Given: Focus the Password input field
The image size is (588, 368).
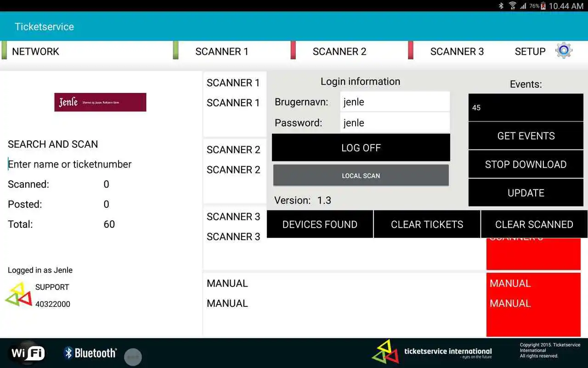Looking at the screenshot, I should coord(395,123).
